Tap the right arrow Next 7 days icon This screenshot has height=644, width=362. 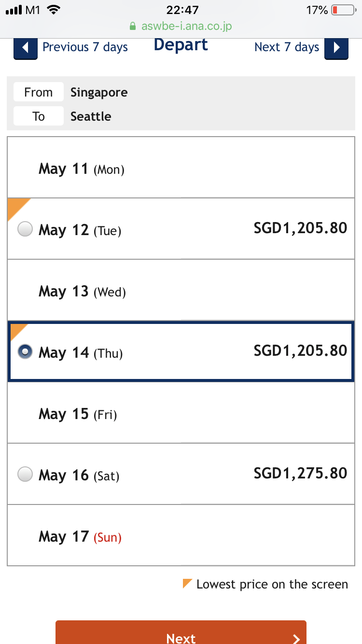(336, 48)
